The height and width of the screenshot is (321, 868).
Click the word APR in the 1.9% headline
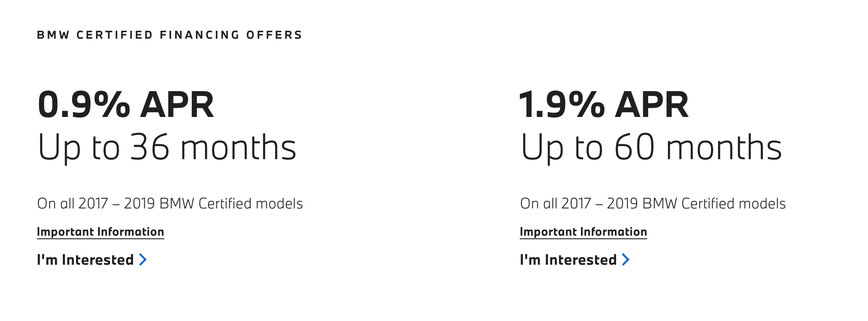[652, 105]
